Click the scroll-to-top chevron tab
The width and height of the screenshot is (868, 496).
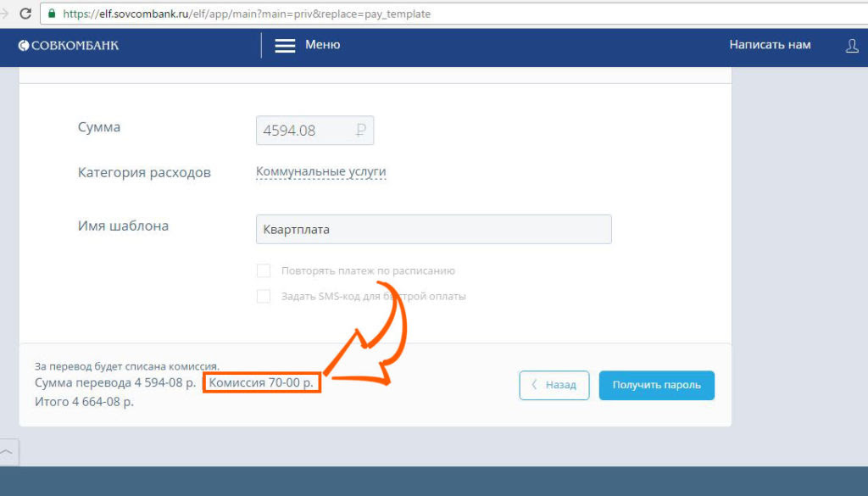click(7, 452)
